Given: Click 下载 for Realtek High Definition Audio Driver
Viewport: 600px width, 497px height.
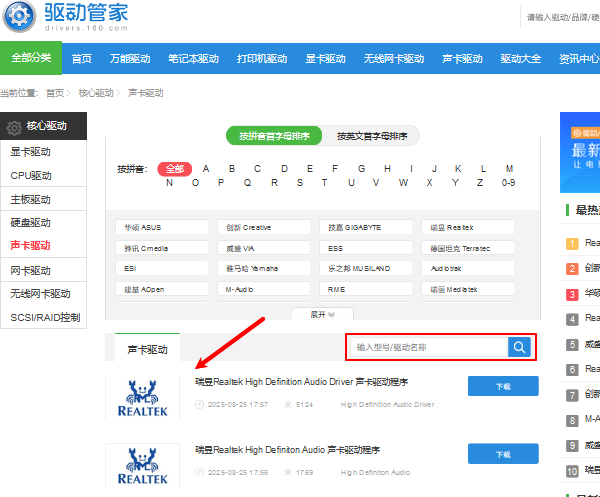Looking at the screenshot, I should coord(503,386).
